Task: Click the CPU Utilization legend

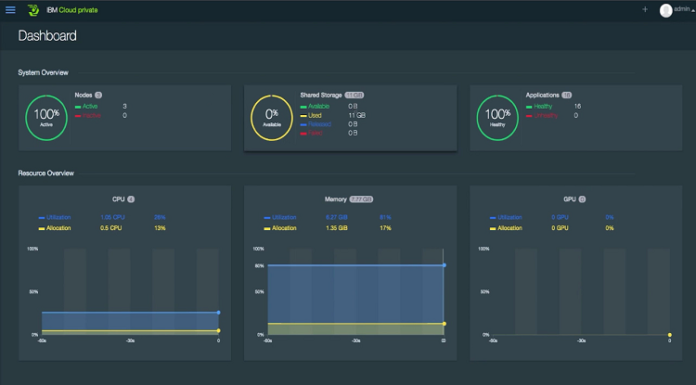Action: [x=55, y=218]
